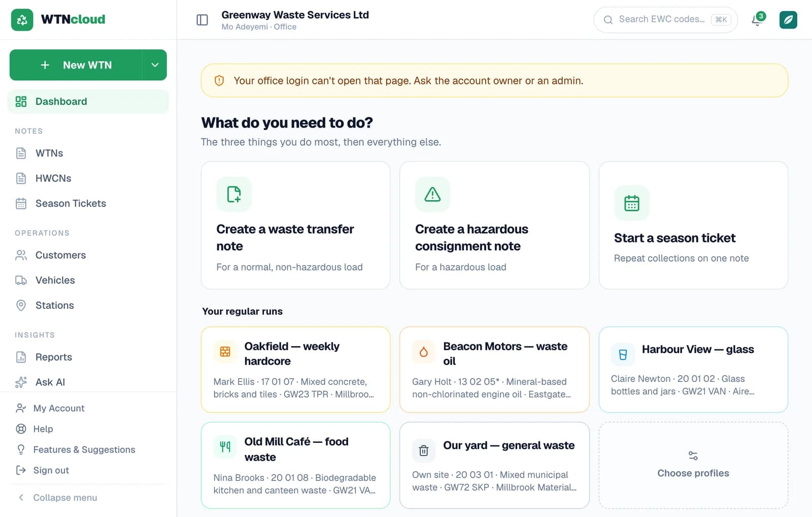Sign out of the account
812x517 pixels.
pos(88,470)
